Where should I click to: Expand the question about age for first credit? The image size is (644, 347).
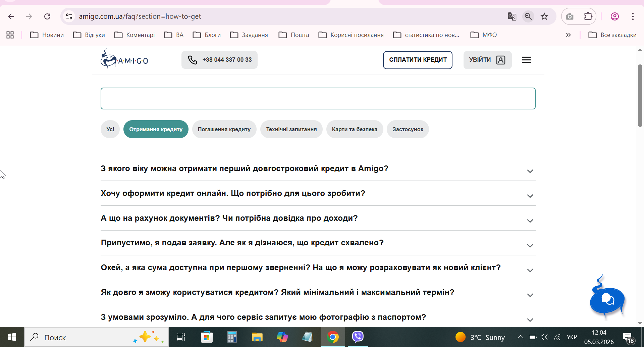pyautogui.click(x=318, y=168)
